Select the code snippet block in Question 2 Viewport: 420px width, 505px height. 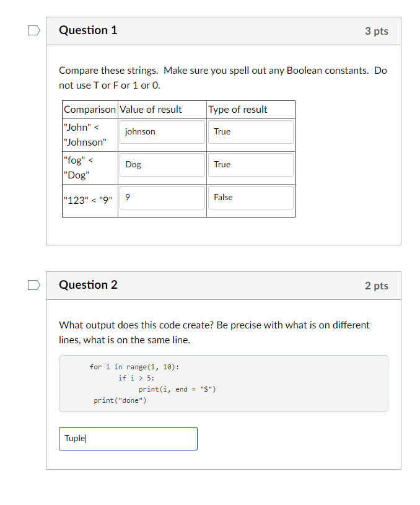pos(223,383)
